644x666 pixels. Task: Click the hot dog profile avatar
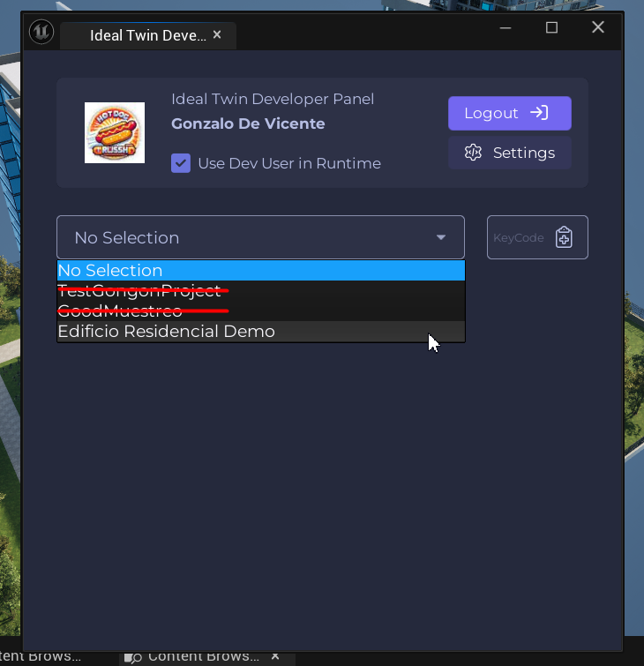tap(115, 132)
